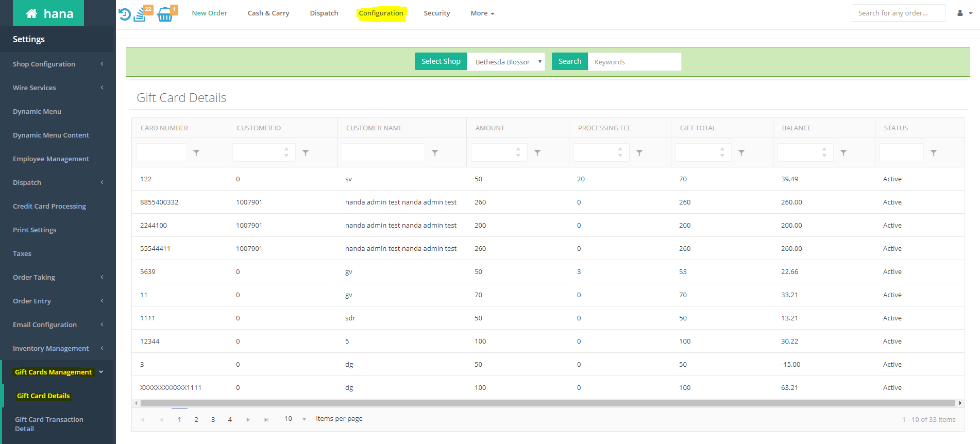This screenshot has height=444, width=980.
Task: Open Dispatch in the top navigation
Action: coord(324,13)
